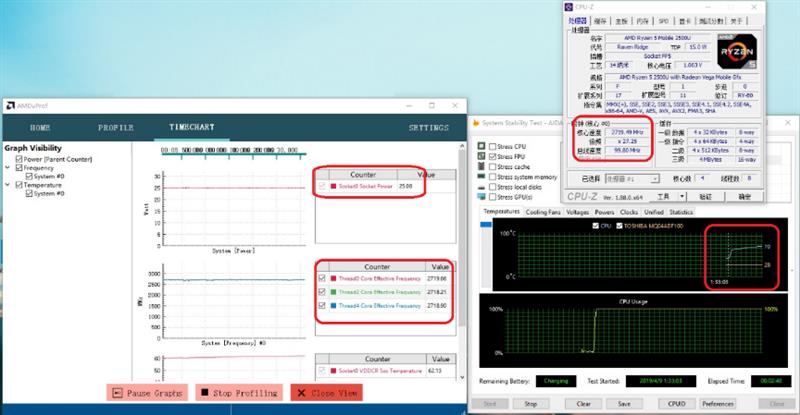The height and width of the screenshot is (415, 800).
Task: Click the Pause Graphs button
Action: (x=146, y=393)
